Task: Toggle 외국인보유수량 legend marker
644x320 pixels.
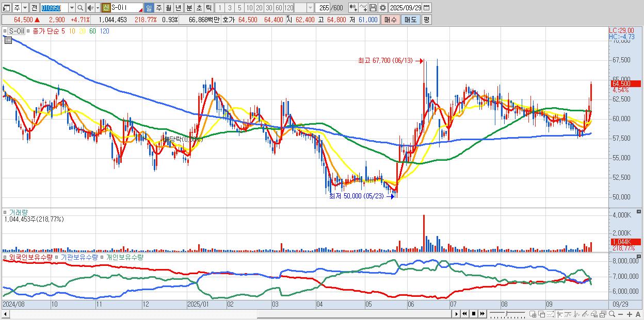Action: click(6, 257)
